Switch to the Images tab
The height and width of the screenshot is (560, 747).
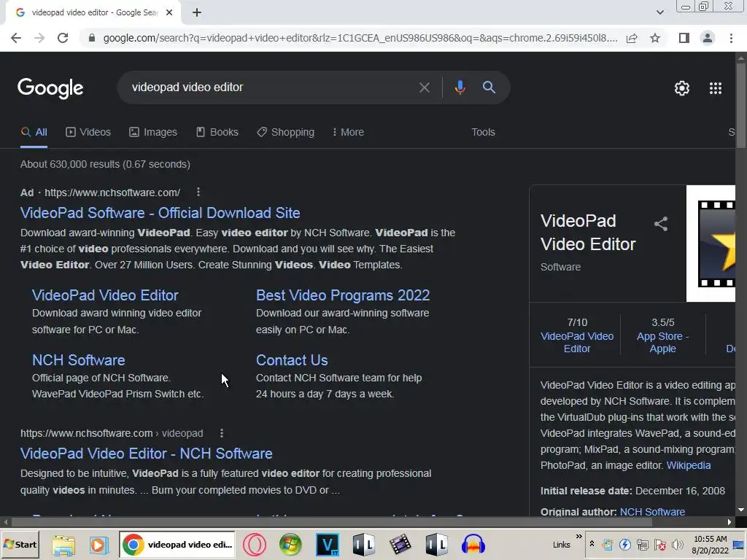pyautogui.click(x=153, y=133)
